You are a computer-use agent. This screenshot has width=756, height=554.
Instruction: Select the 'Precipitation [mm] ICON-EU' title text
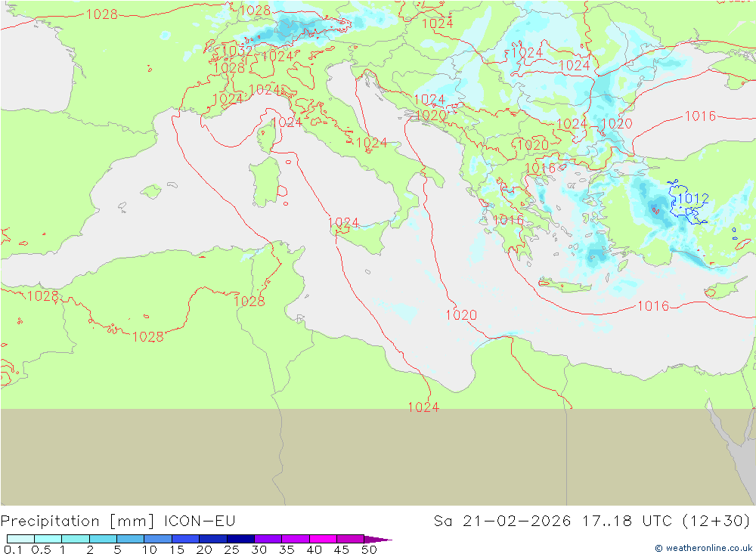coord(118,522)
